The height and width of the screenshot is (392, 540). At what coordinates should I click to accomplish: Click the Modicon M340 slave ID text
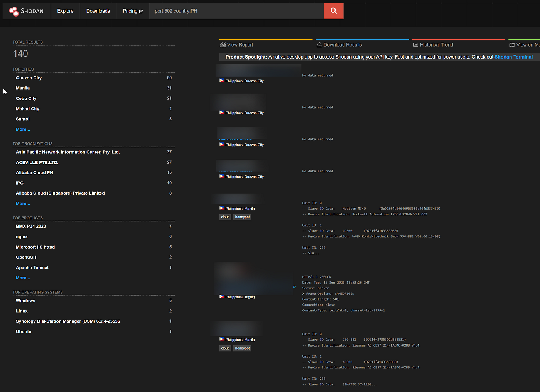pos(354,209)
